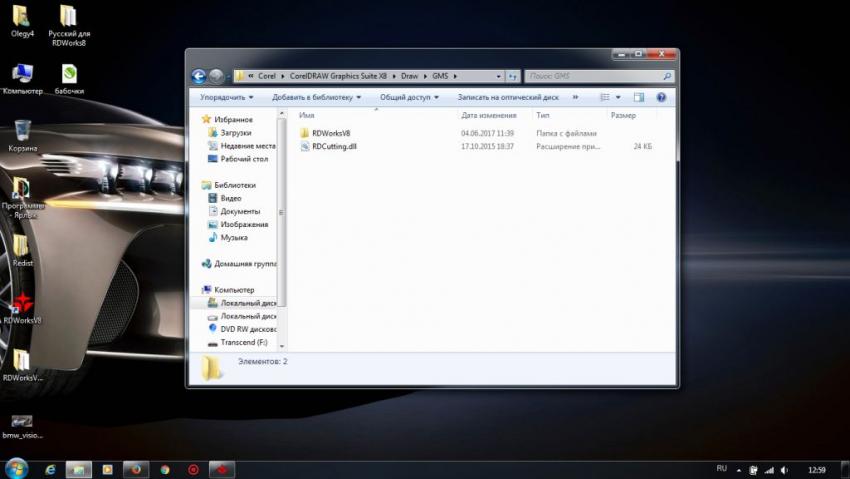The height and width of the screenshot is (479, 850).
Task: Open the RDWorksV8 folder in file list
Action: pyautogui.click(x=330, y=132)
